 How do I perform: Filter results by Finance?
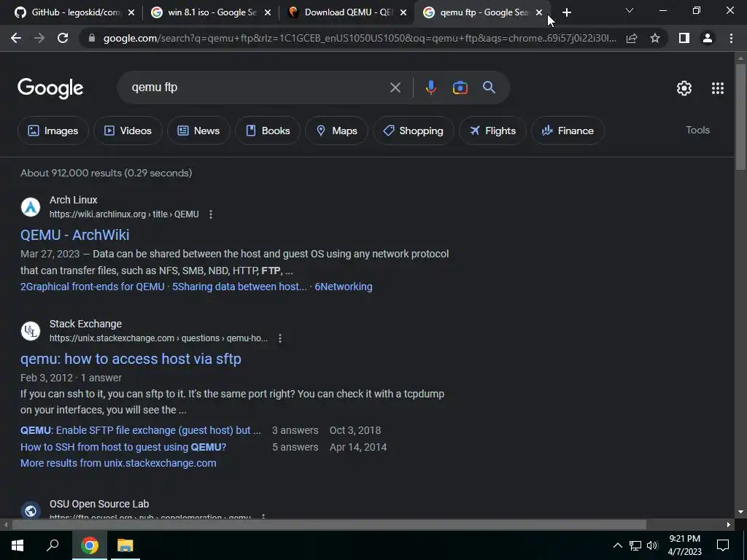tap(568, 131)
